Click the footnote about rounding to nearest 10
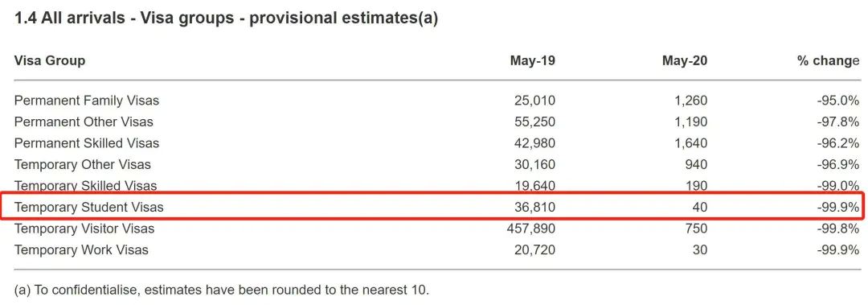This screenshot has height=305, width=868. coord(222,290)
